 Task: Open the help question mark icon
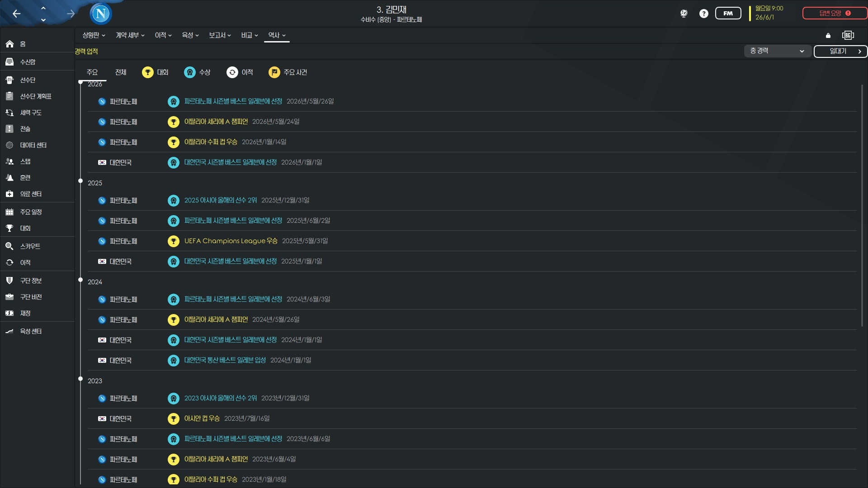click(x=703, y=14)
